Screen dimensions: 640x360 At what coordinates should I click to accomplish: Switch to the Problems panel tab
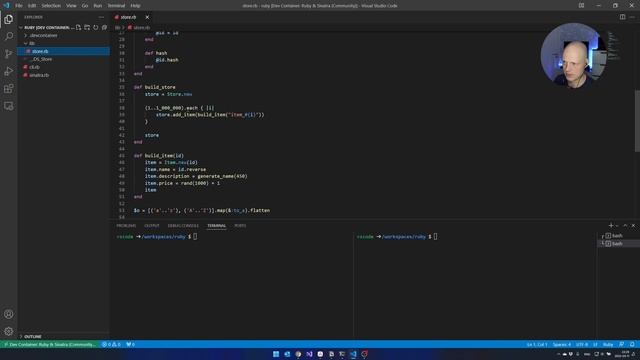(126, 226)
